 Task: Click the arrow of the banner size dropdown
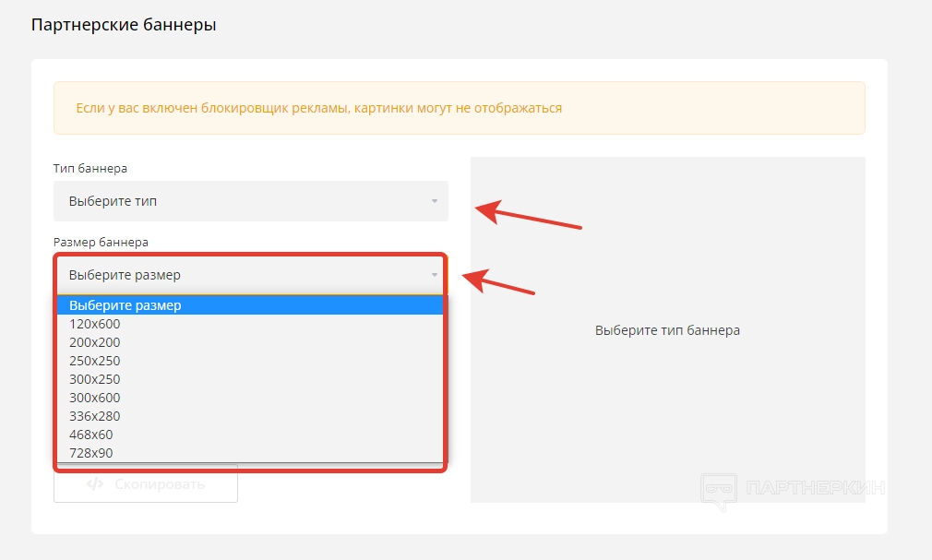(x=435, y=275)
